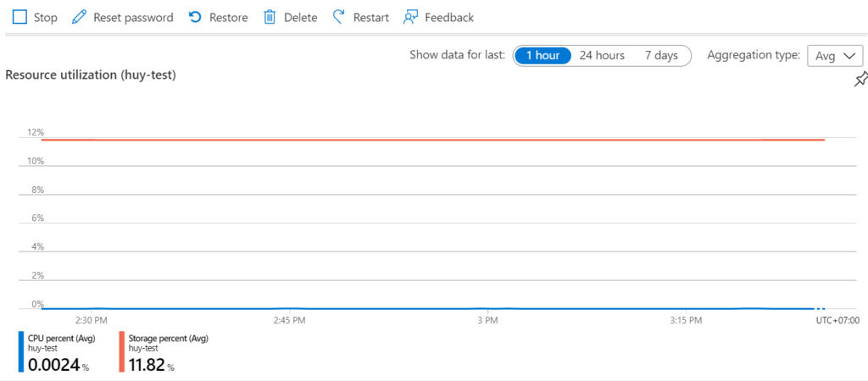The width and height of the screenshot is (868, 381).
Task: Click the Feedback person icon
Action: click(410, 17)
